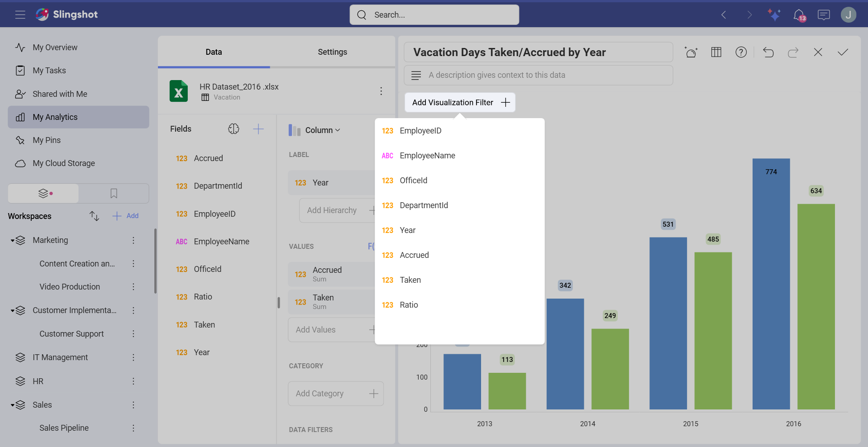This screenshot has height=447, width=868.
Task: Click the Excel file icon
Action: (179, 91)
